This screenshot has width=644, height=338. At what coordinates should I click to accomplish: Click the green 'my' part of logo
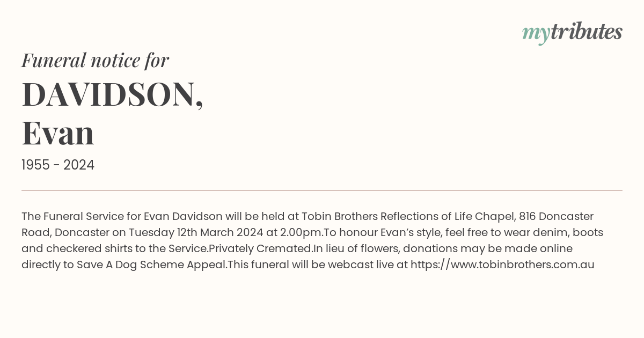click(536, 35)
